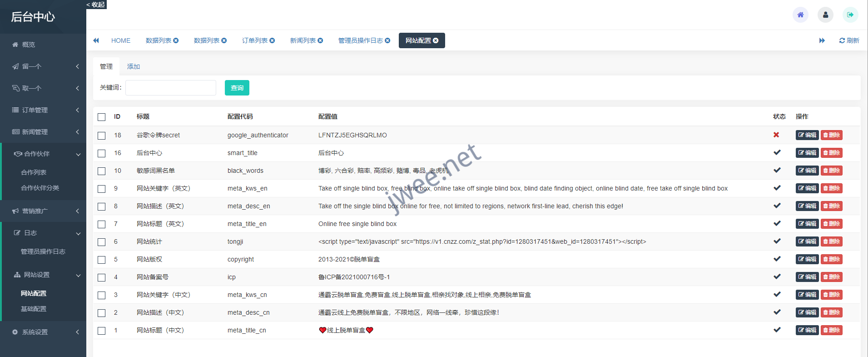Select the 管理 tab
This screenshot has width=868, height=357.
pos(106,66)
